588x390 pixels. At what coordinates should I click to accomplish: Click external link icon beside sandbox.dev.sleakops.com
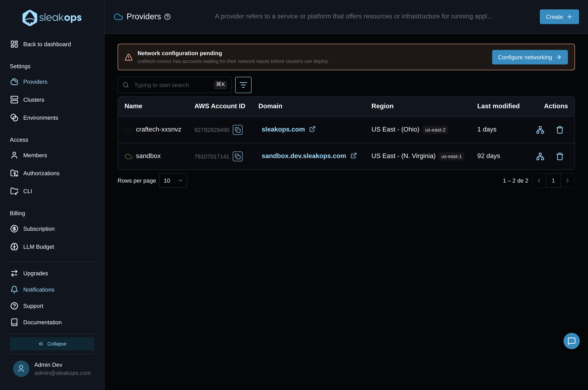354,156
